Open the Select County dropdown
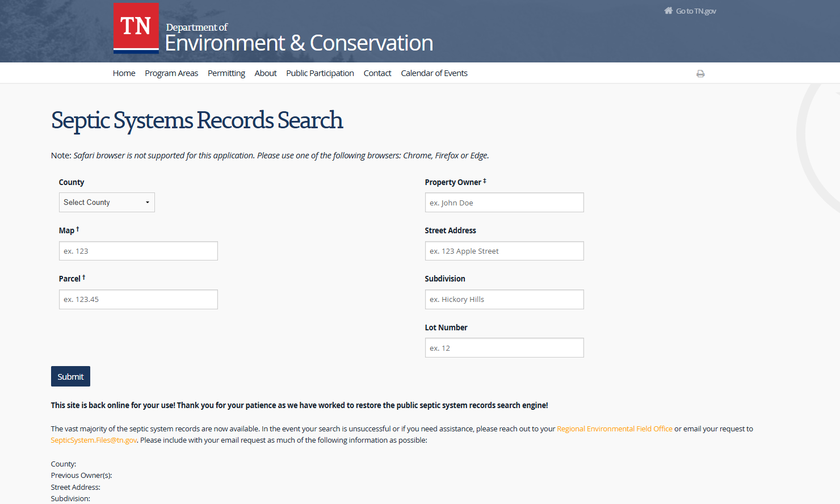This screenshot has width=840, height=504. click(107, 203)
